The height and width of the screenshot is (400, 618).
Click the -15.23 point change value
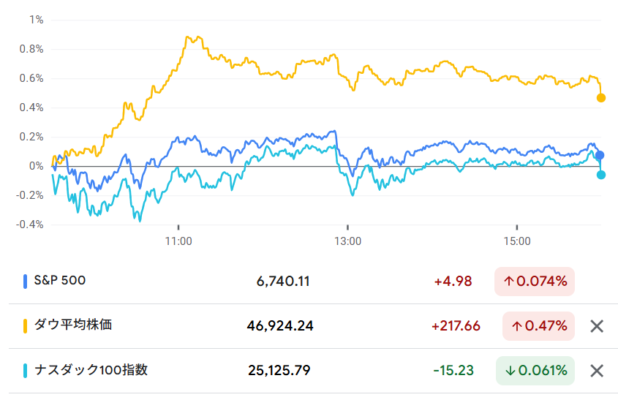tap(454, 371)
